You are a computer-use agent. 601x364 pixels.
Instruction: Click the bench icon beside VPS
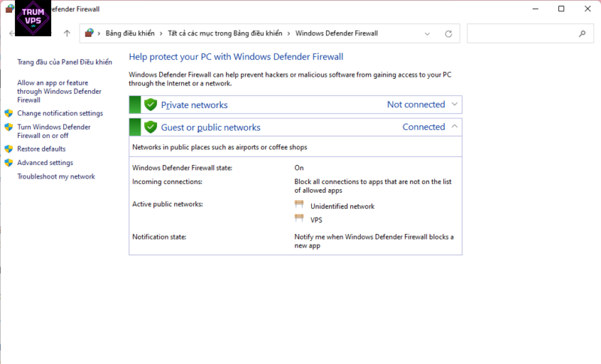(x=299, y=218)
